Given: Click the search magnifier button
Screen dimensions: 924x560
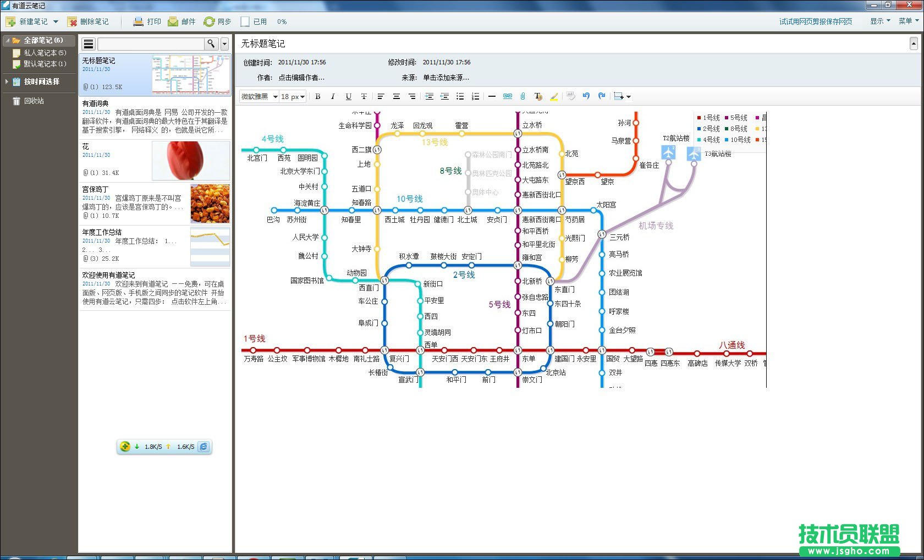Looking at the screenshot, I should point(211,44).
